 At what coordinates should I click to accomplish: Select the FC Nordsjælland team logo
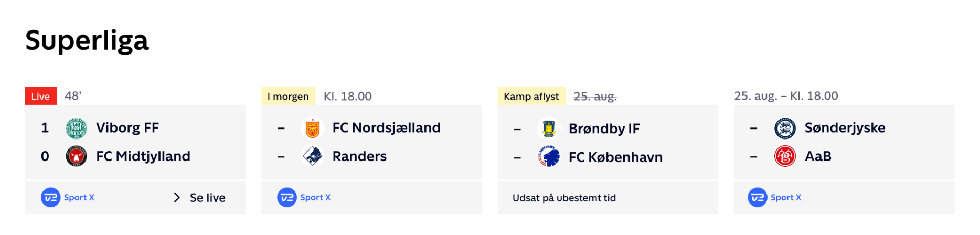tap(313, 128)
